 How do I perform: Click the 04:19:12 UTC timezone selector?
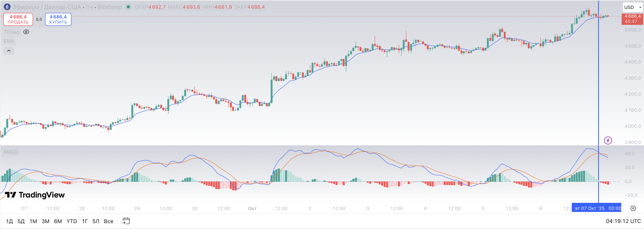[x=623, y=221]
